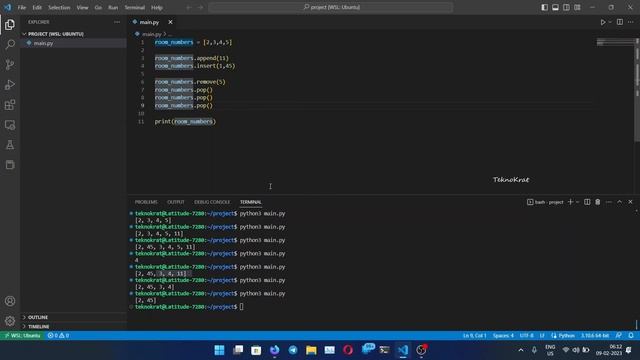Open editor More Actions ellipsis
Screen dimensions: 640x360
click(631, 22)
